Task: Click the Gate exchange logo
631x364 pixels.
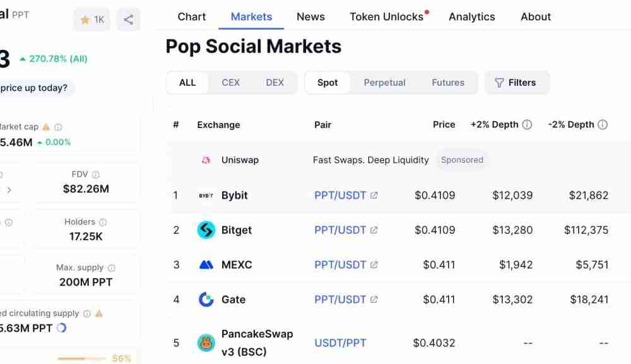Action: tap(206, 300)
